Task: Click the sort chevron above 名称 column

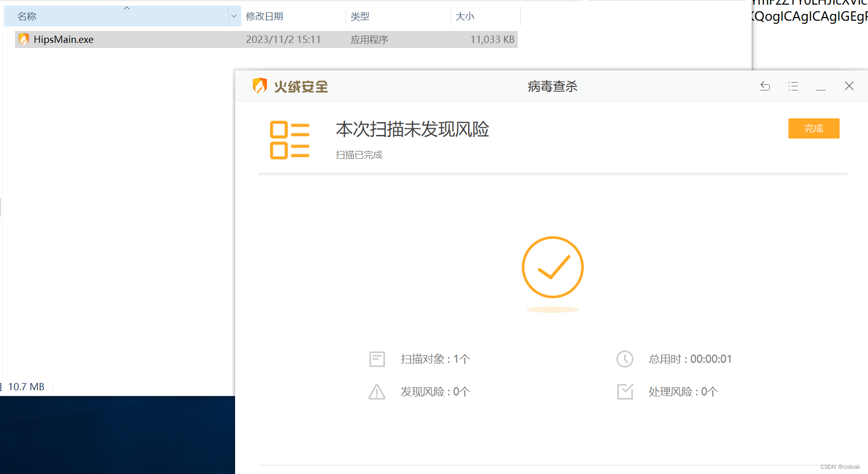Action: pos(126,7)
